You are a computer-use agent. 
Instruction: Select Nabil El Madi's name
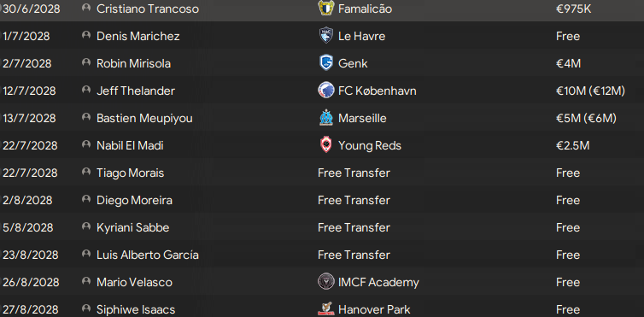point(130,146)
